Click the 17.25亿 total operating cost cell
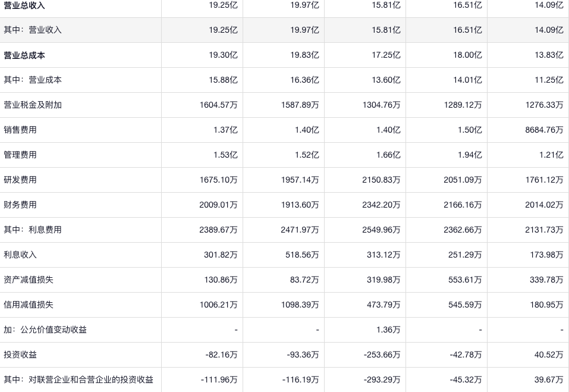Viewport: 569px width, 392px height. pos(386,55)
